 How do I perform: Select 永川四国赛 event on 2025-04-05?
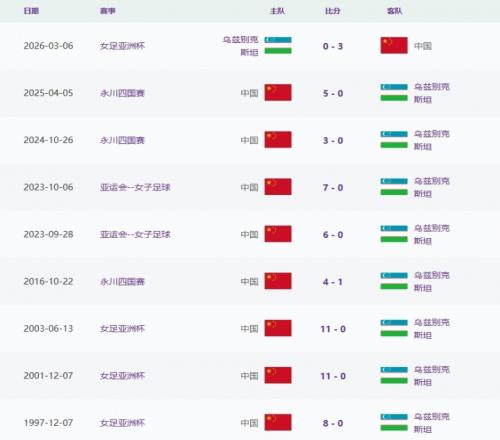(x=122, y=93)
